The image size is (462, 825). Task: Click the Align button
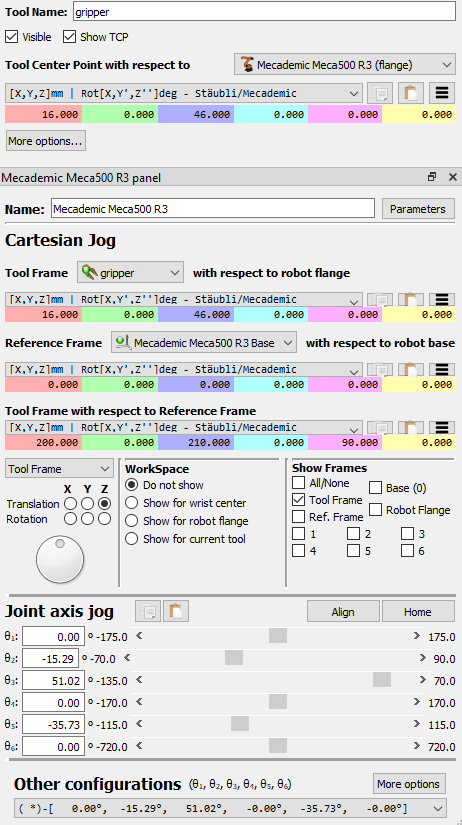(x=343, y=612)
